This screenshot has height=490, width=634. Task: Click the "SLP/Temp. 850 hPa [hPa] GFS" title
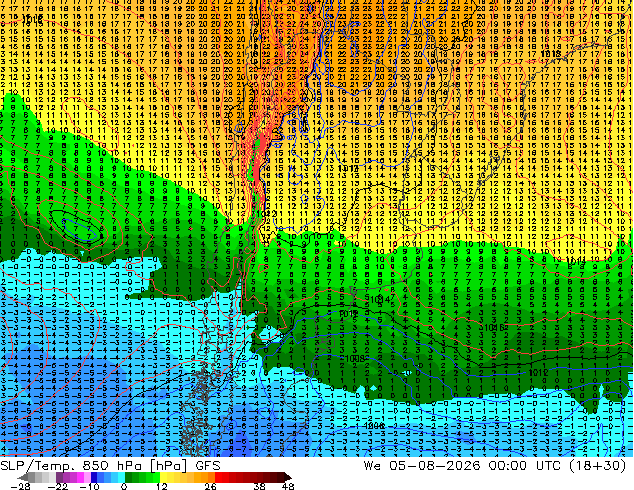click(110, 466)
